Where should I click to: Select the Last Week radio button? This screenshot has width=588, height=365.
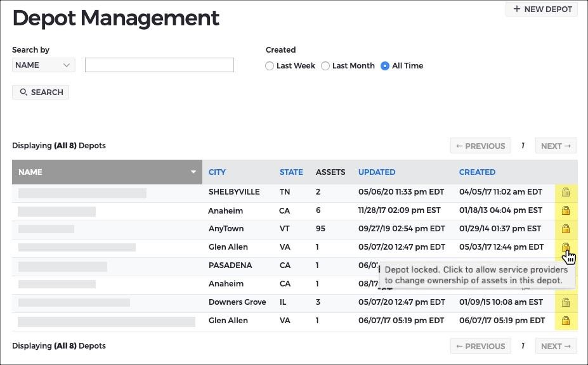click(x=269, y=66)
